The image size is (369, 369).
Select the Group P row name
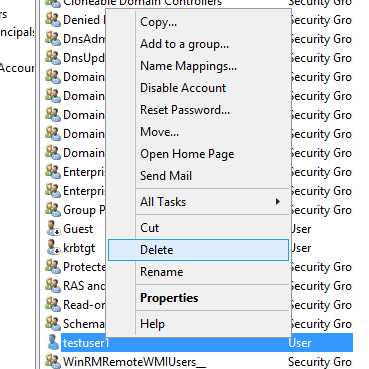pos(84,210)
